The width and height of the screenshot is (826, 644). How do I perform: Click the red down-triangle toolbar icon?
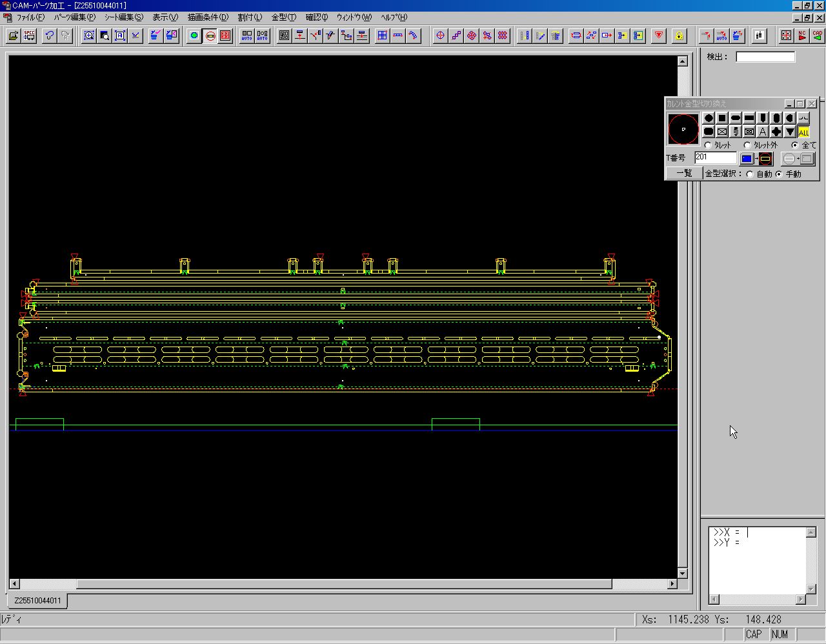pyautogui.click(x=659, y=35)
